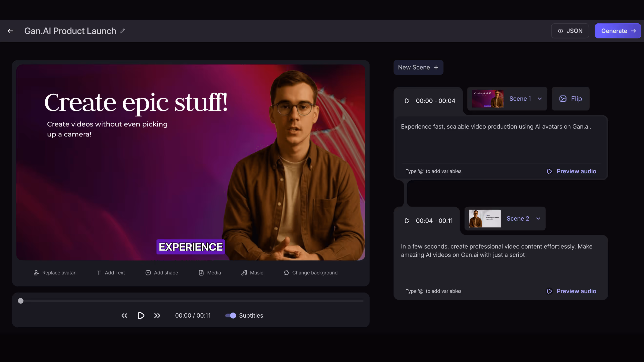Click the Scene 1 'Type @ to add variables' hint
This screenshot has height=362, width=644.
point(433,171)
